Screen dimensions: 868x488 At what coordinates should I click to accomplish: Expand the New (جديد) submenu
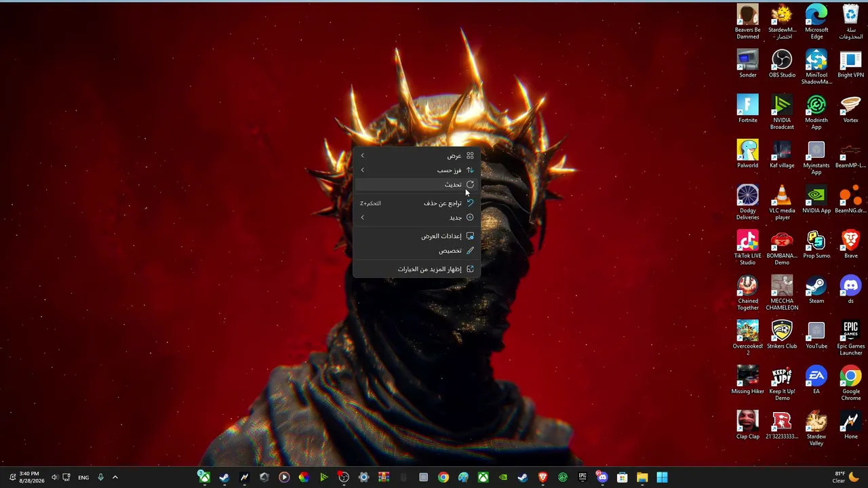coord(417,218)
